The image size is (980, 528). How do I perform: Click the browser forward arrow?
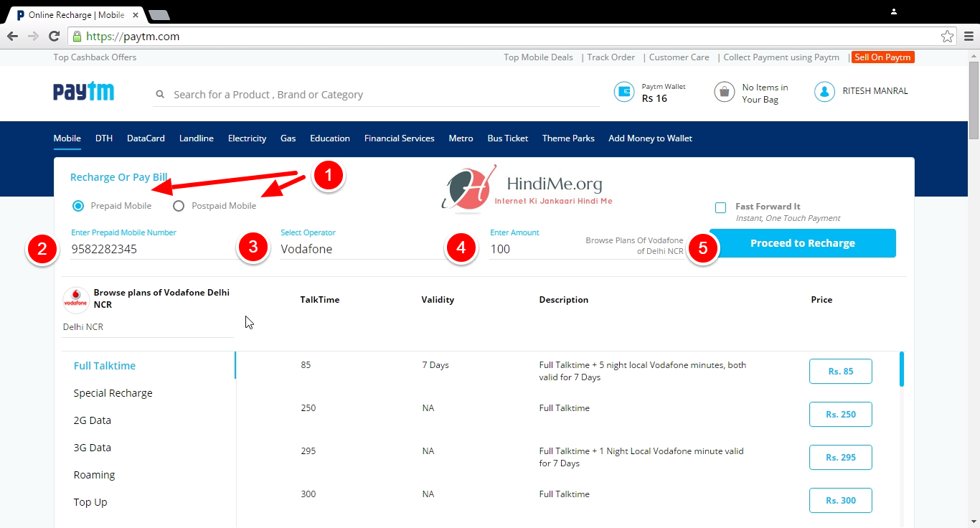coord(33,36)
